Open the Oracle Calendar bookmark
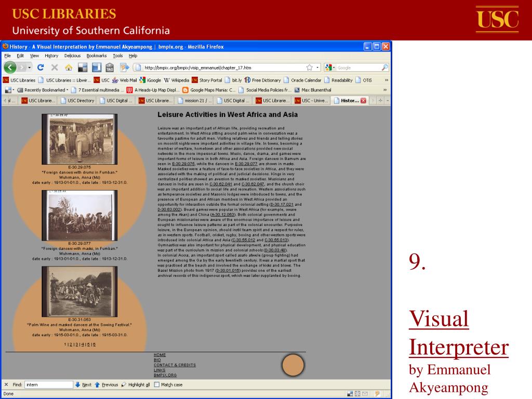532x399 pixels. (302, 80)
